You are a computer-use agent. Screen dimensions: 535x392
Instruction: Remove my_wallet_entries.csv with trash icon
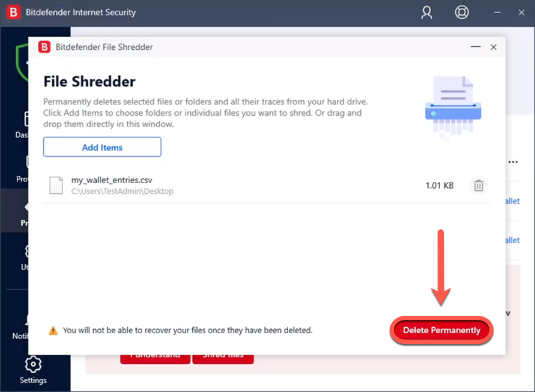click(479, 185)
